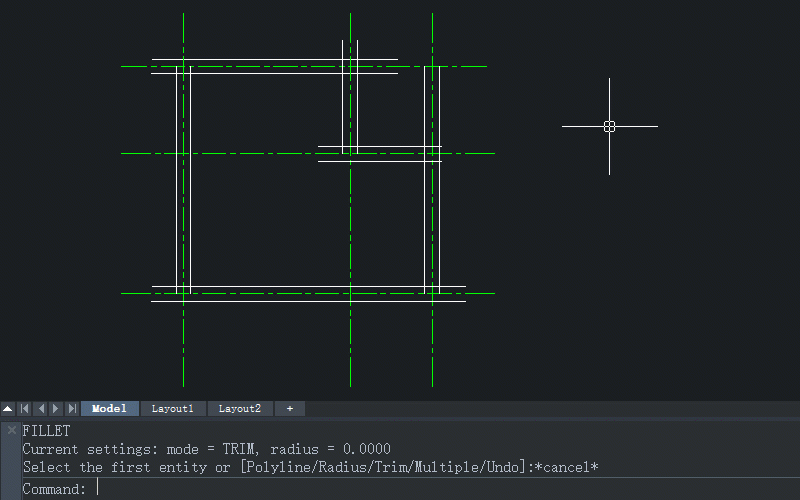800x500 pixels.
Task: Expand the layout tab list arrow
Action: click(x=7, y=409)
